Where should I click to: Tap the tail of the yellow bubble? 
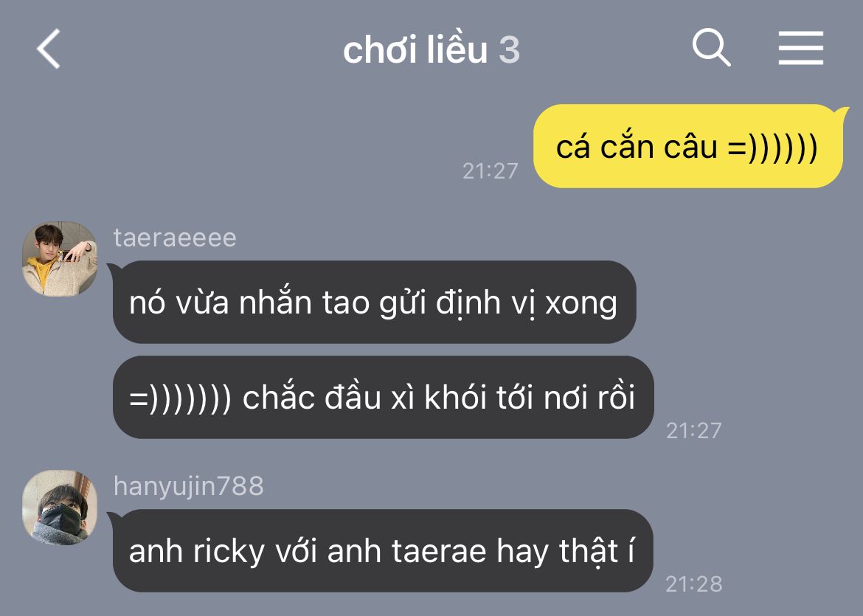[x=841, y=113]
